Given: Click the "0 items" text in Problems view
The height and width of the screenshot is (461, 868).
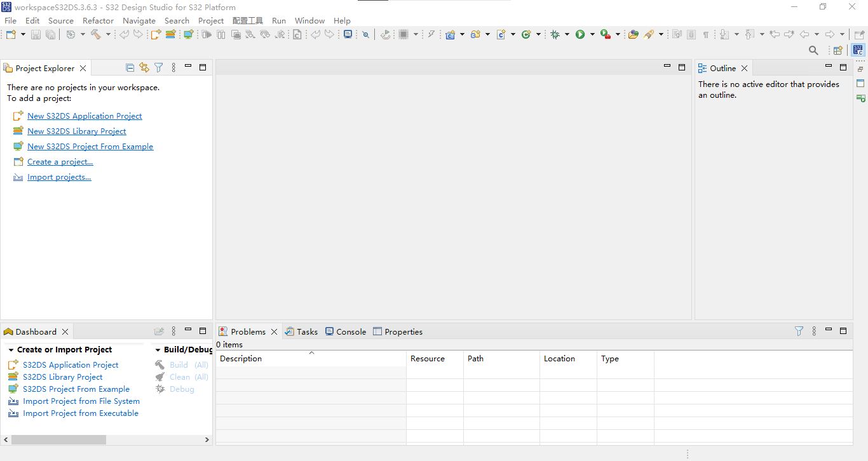Looking at the screenshot, I should click(x=229, y=344).
